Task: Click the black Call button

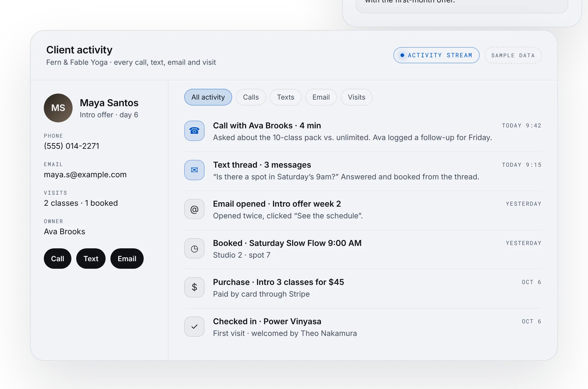Action: click(58, 259)
